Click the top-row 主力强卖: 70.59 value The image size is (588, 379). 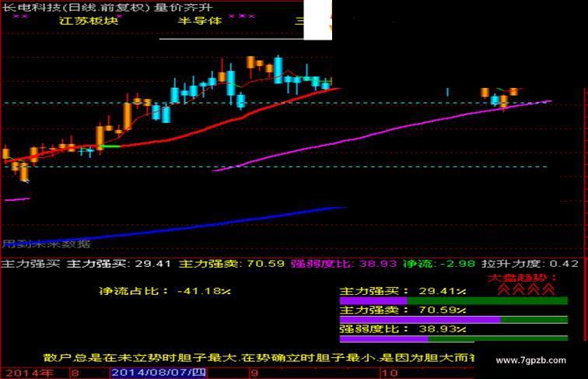coord(232,264)
